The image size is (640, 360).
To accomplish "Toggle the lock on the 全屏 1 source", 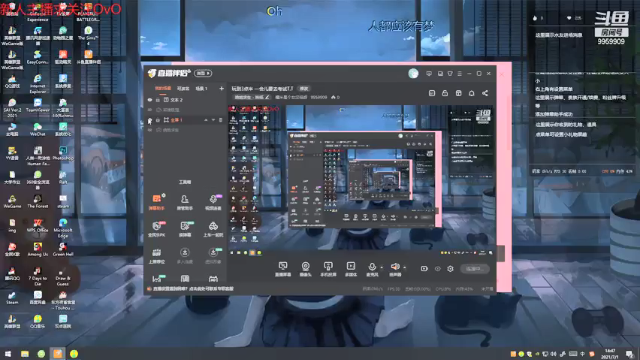I will (158, 120).
